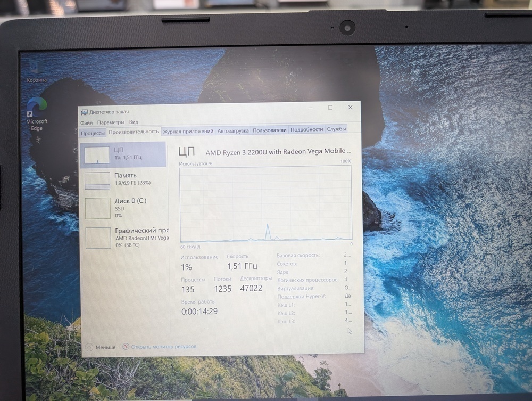
Task: Click the 1% usage value
Action: click(186, 267)
